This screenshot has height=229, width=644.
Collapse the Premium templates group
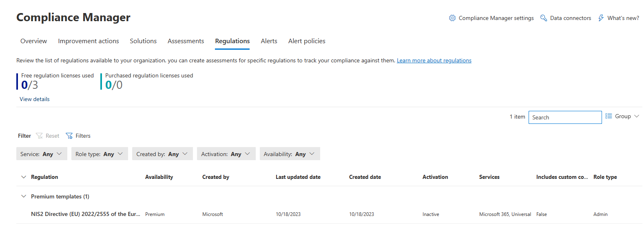click(x=24, y=196)
